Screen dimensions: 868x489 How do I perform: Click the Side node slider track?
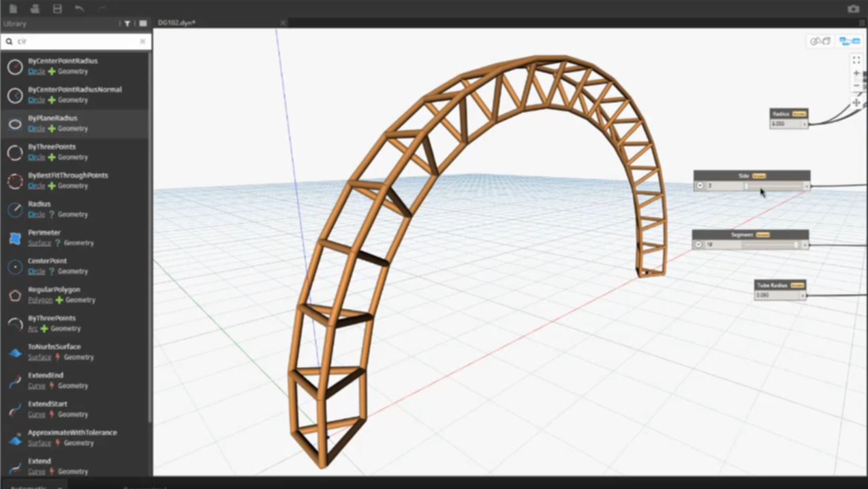point(773,186)
